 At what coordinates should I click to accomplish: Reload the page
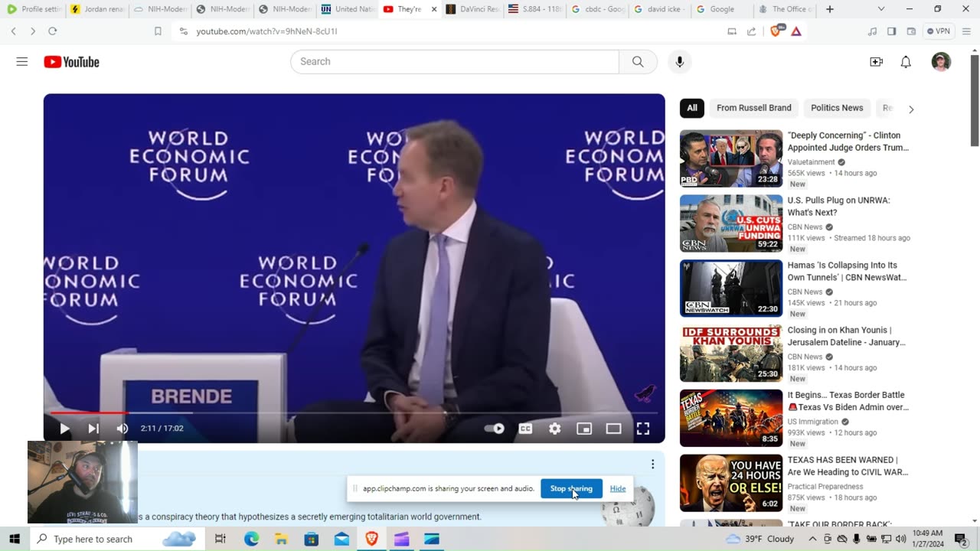pyautogui.click(x=52, y=31)
